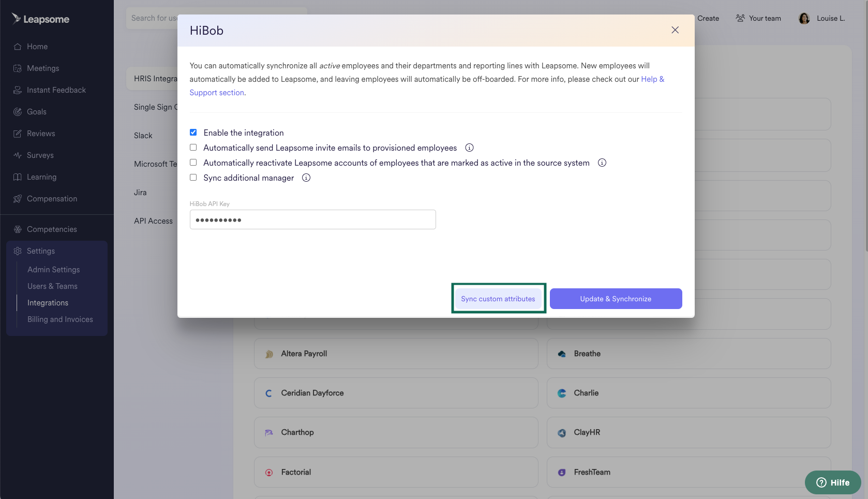Check Sync additional manager checkbox
Image resolution: width=868 pixels, height=499 pixels.
tap(193, 178)
